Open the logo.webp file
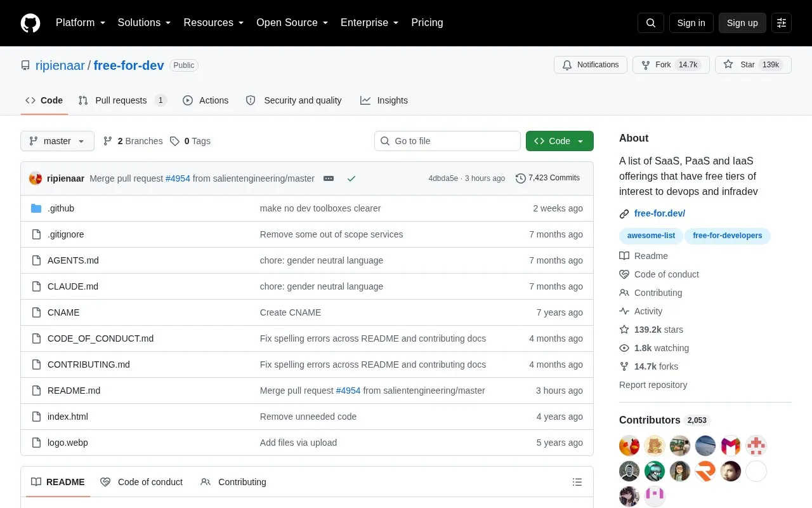Image resolution: width=812 pixels, height=508 pixels. click(68, 443)
